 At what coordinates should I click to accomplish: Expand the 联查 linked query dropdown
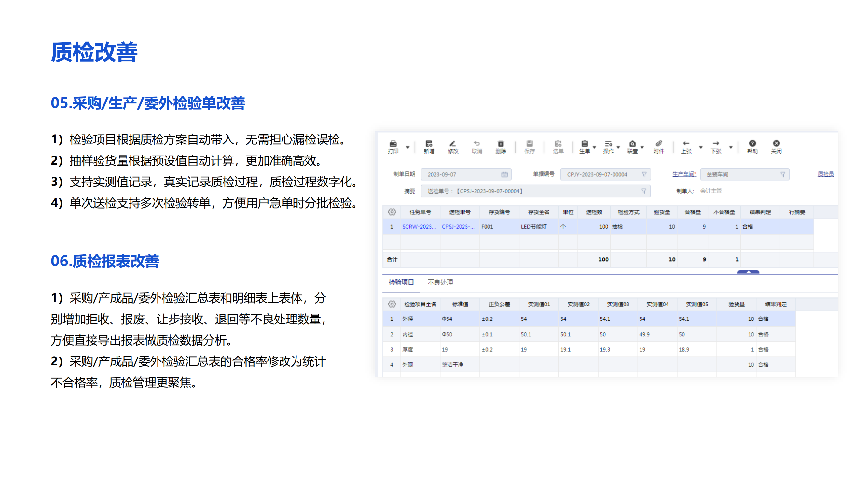click(642, 147)
